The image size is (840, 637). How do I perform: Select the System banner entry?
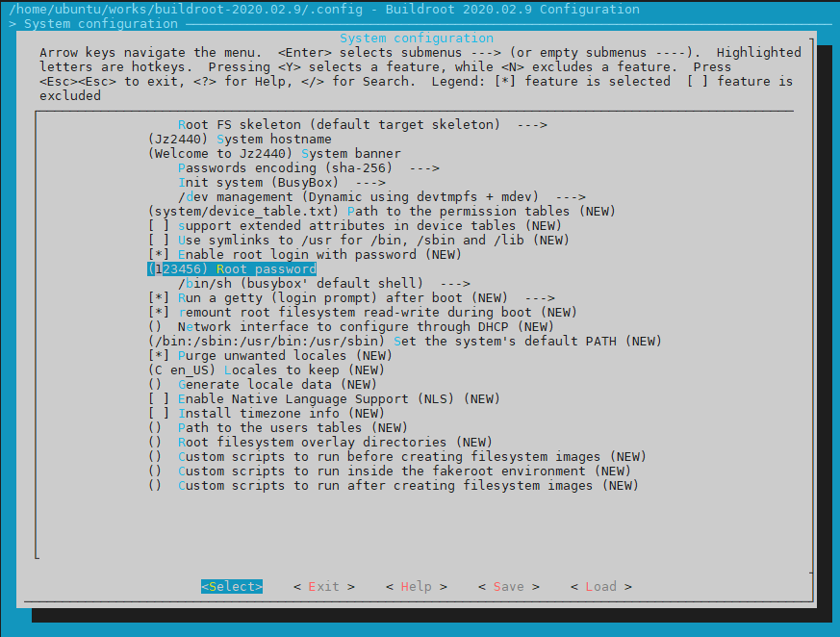click(274, 154)
